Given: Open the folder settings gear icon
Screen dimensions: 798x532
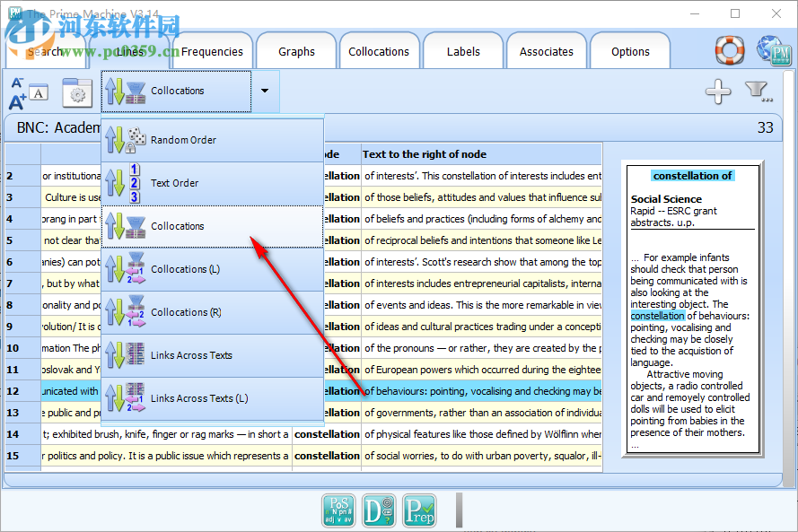Looking at the screenshot, I should [77, 92].
